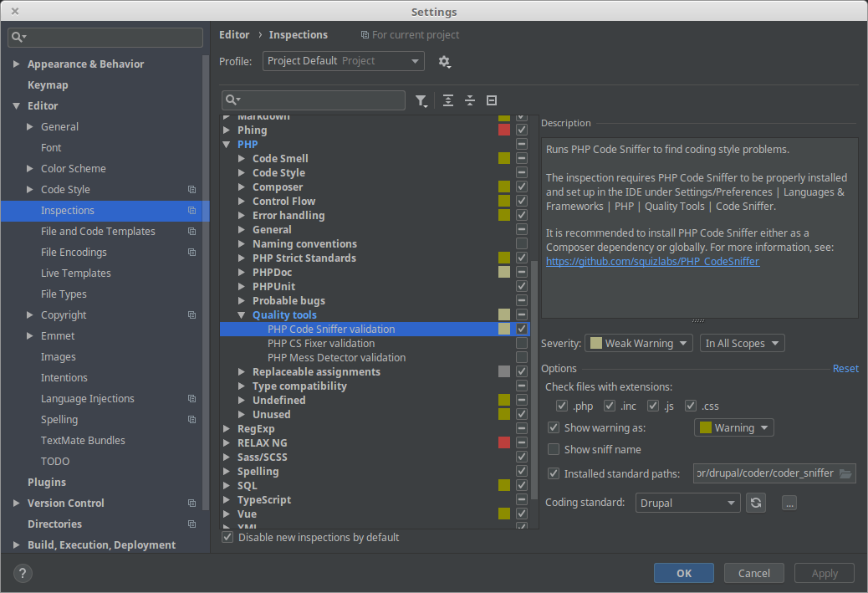Click the refresh coding standards icon
This screenshot has height=593, width=868.
[756, 503]
